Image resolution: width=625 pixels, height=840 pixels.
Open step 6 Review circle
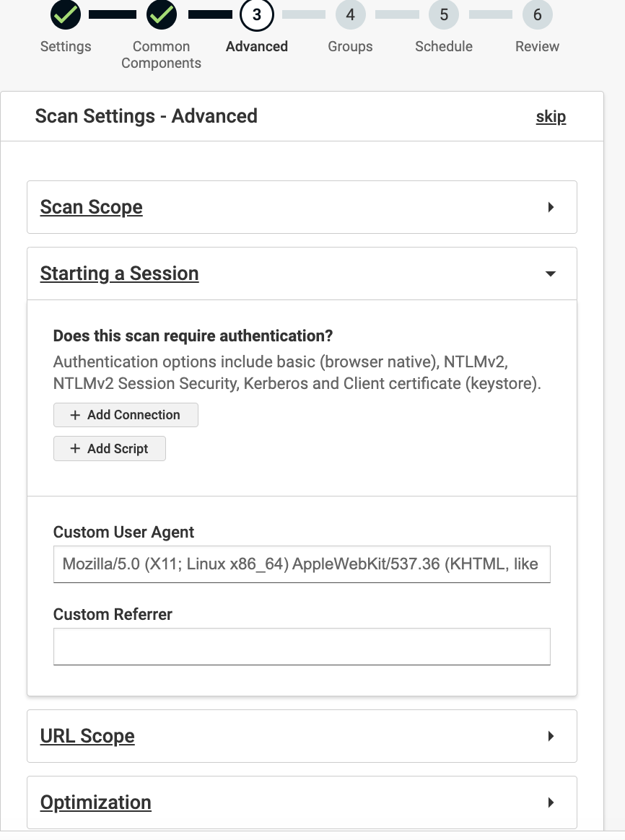coord(537,15)
